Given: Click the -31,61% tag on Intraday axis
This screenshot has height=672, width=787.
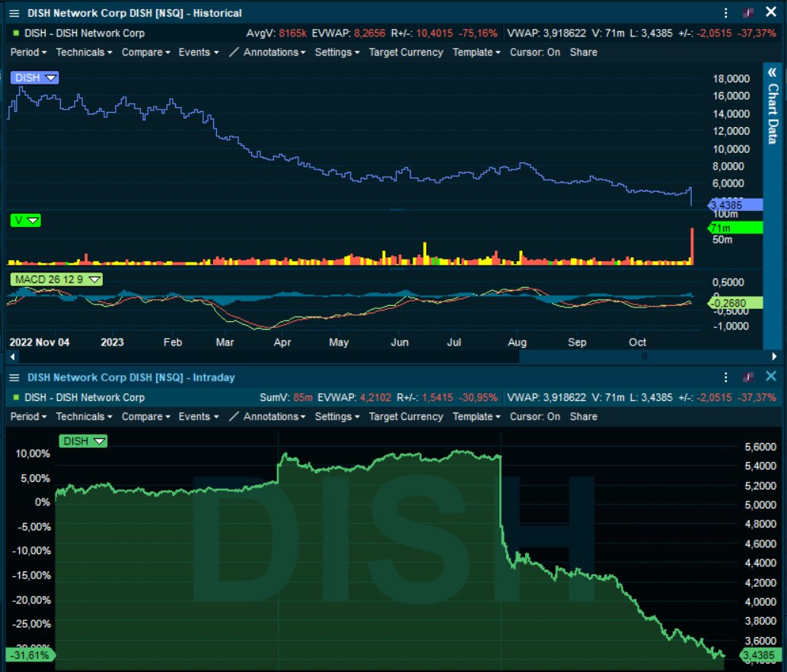Looking at the screenshot, I should click(x=30, y=655).
